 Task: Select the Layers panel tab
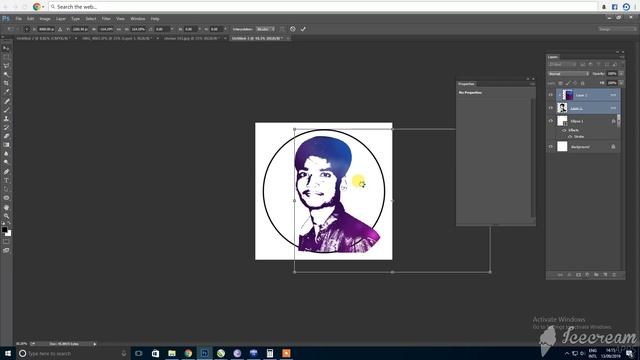pos(553,57)
